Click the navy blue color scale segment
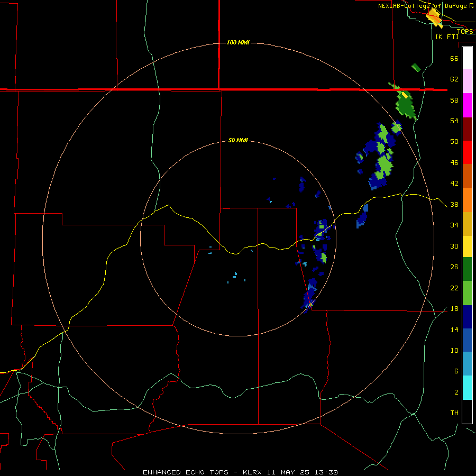This screenshot has height=476, width=476. coord(467,317)
